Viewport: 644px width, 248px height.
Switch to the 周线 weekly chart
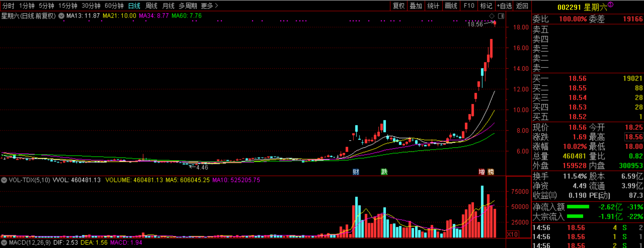click(151, 6)
